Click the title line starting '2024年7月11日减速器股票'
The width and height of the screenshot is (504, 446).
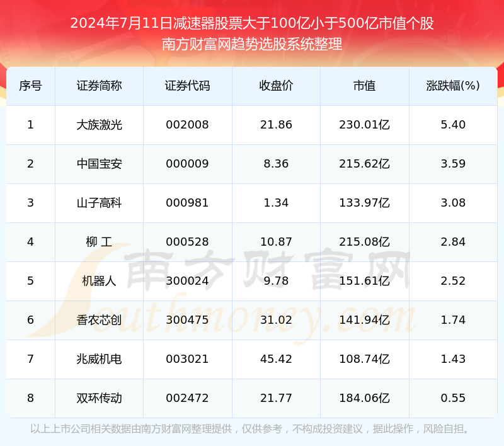pos(252,23)
